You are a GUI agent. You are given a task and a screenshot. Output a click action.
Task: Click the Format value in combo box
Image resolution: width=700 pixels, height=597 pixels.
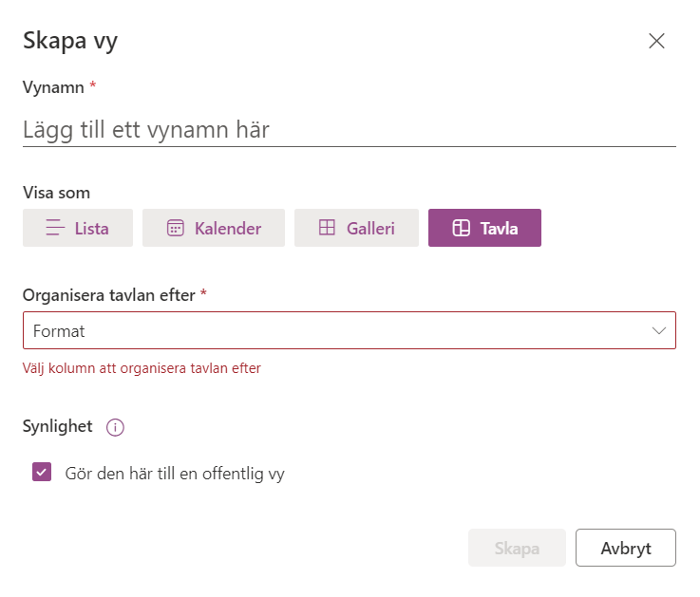[x=59, y=331]
